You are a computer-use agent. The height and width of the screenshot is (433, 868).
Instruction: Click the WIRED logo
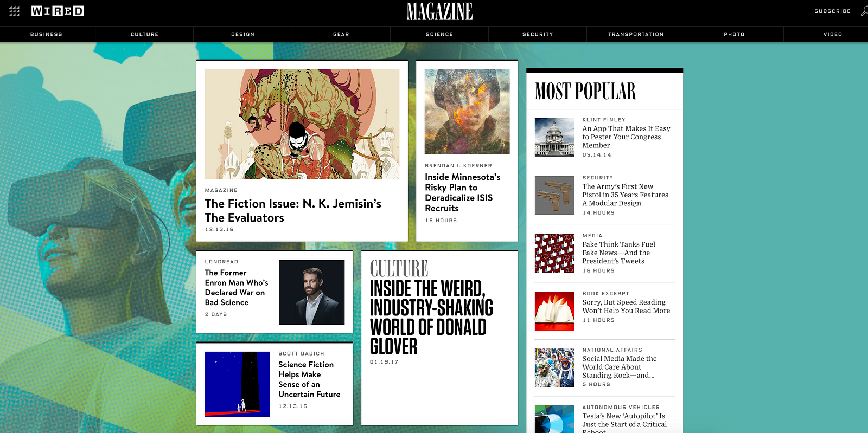point(58,11)
